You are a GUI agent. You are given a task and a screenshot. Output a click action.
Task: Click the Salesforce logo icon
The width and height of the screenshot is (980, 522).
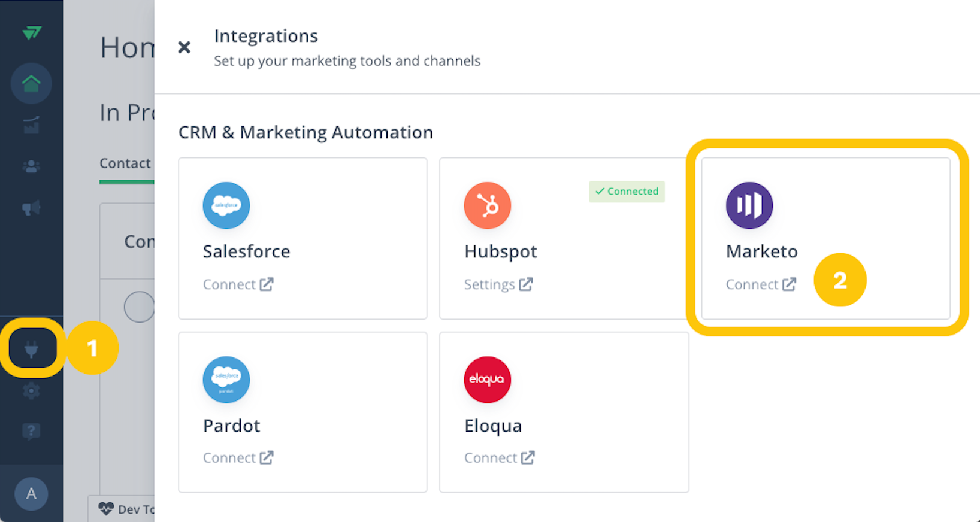pos(226,205)
